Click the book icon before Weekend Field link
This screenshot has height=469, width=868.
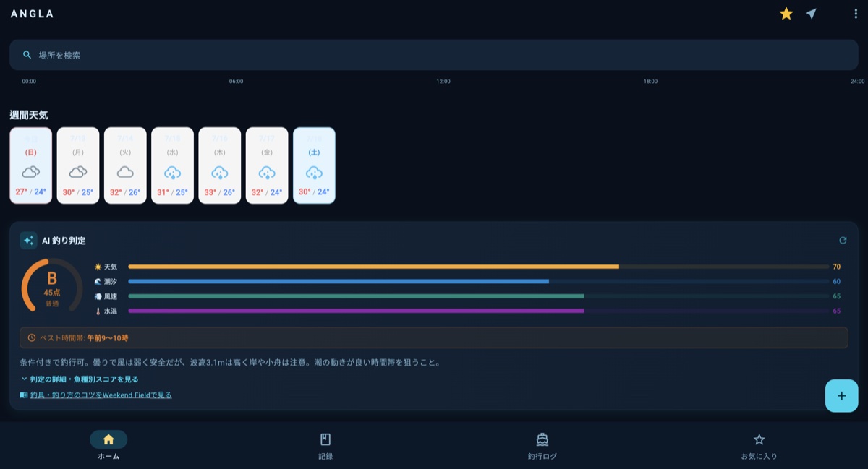coord(24,395)
